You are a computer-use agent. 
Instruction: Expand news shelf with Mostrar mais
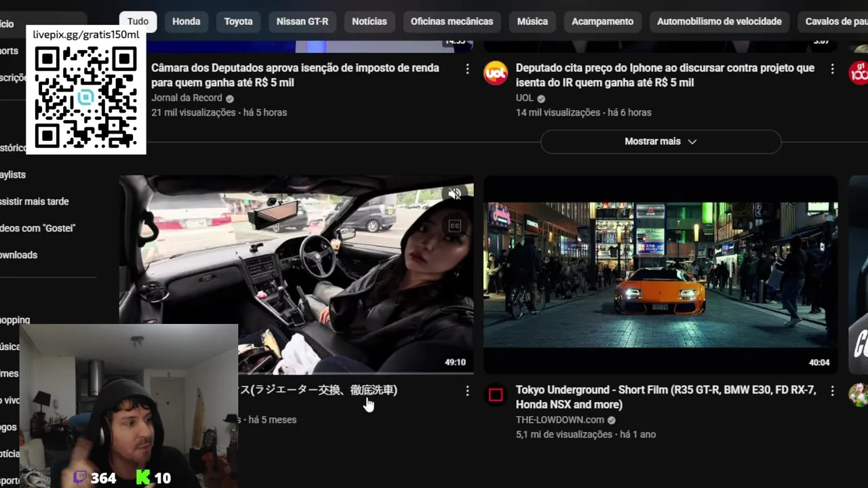click(660, 142)
